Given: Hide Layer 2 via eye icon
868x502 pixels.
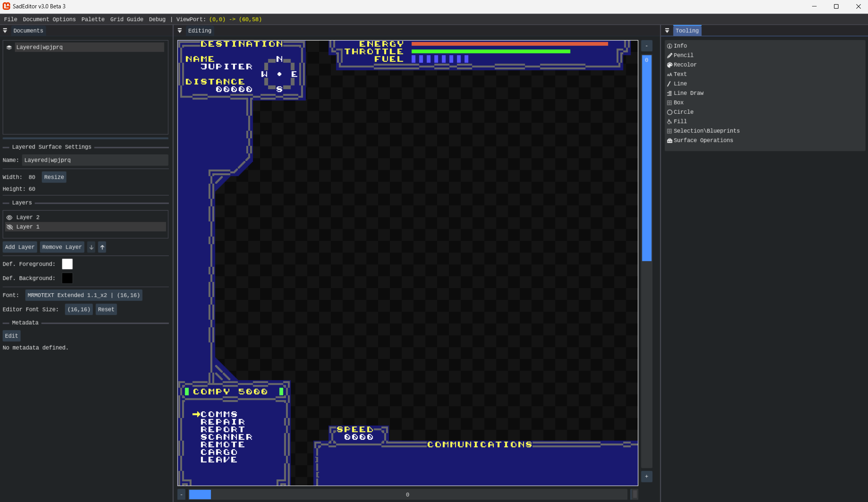Looking at the screenshot, I should point(9,217).
